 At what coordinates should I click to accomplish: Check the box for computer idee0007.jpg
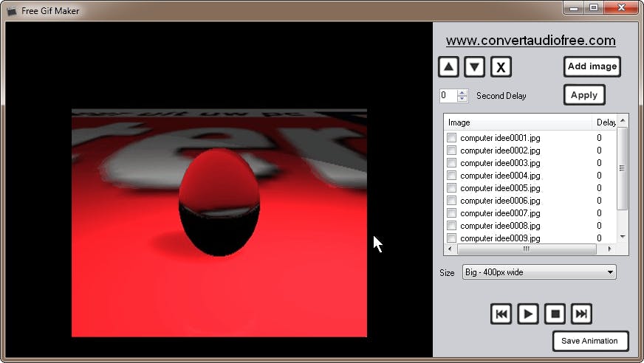point(451,213)
